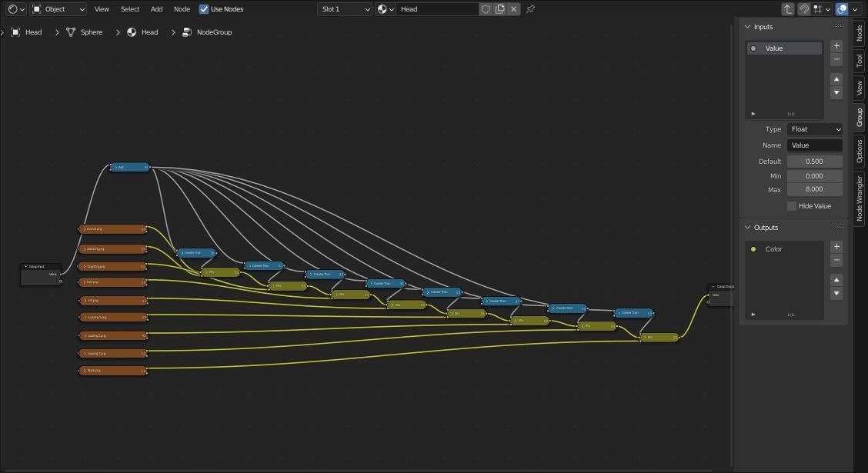Collapse the Outputs panel
The width and height of the screenshot is (868, 473).
point(747,228)
